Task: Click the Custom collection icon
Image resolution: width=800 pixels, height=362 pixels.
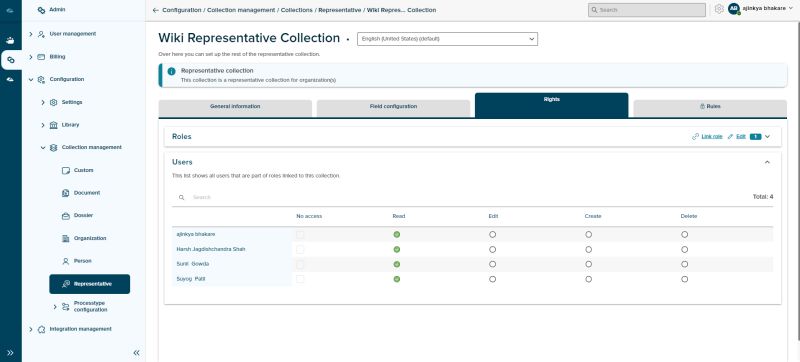Action: 65,170
